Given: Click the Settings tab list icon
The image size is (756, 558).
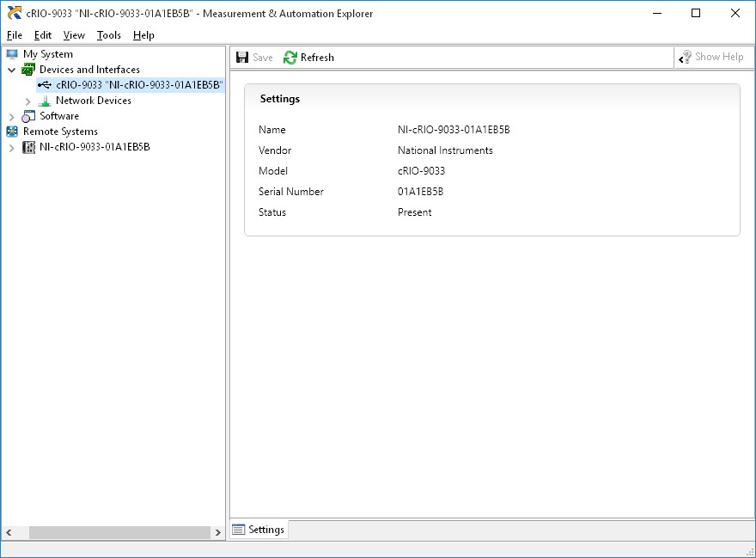Looking at the screenshot, I should [x=238, y=530].
